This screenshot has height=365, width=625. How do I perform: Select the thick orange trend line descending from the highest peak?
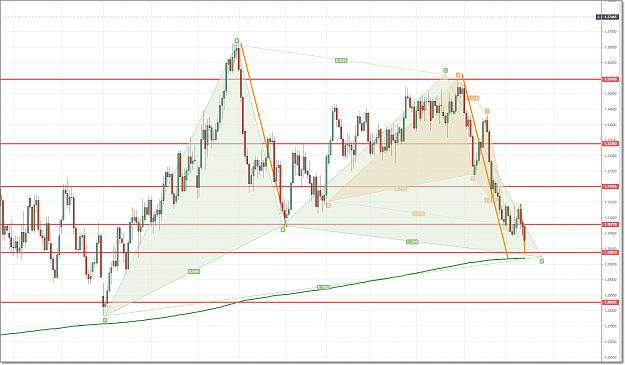263,135
